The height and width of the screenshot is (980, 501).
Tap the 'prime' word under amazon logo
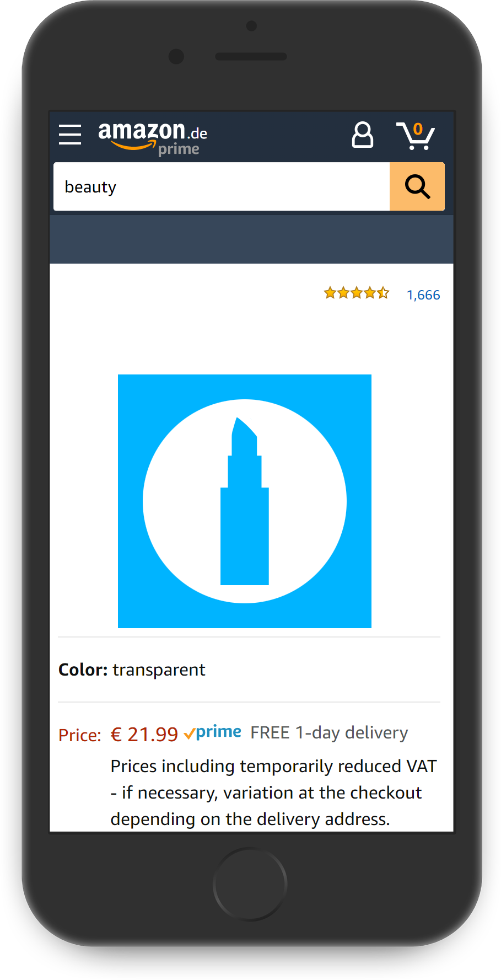pos(179,149)
